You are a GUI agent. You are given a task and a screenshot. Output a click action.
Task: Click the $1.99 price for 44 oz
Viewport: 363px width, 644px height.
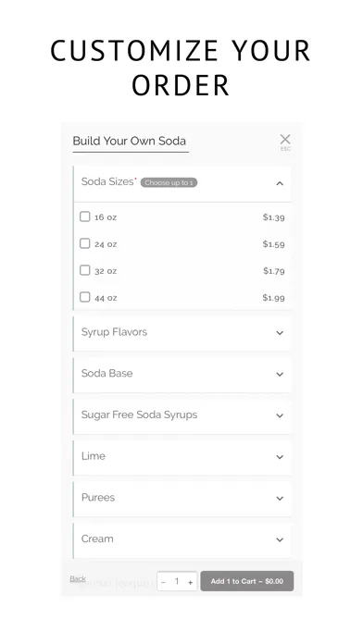click(274, 298)
